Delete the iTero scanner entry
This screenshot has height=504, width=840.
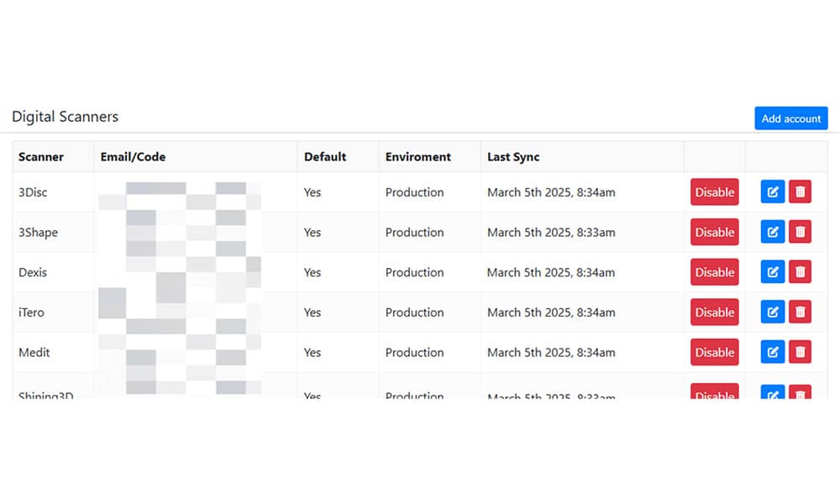[800, 312]
